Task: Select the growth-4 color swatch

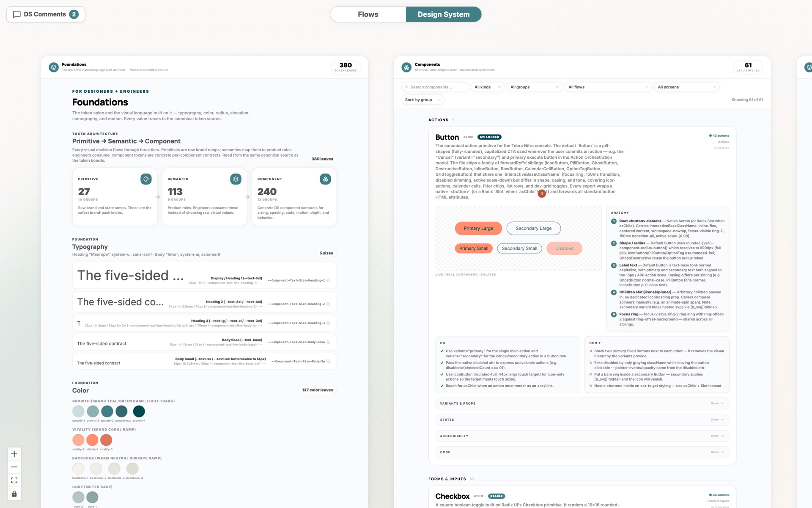Action: [78, 411]
